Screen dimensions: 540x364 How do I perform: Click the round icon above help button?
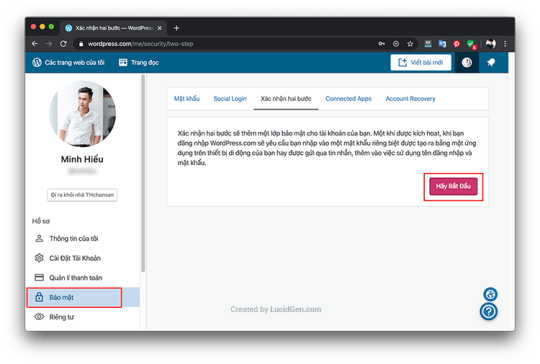pyautogui.click(x=490, y=294)
